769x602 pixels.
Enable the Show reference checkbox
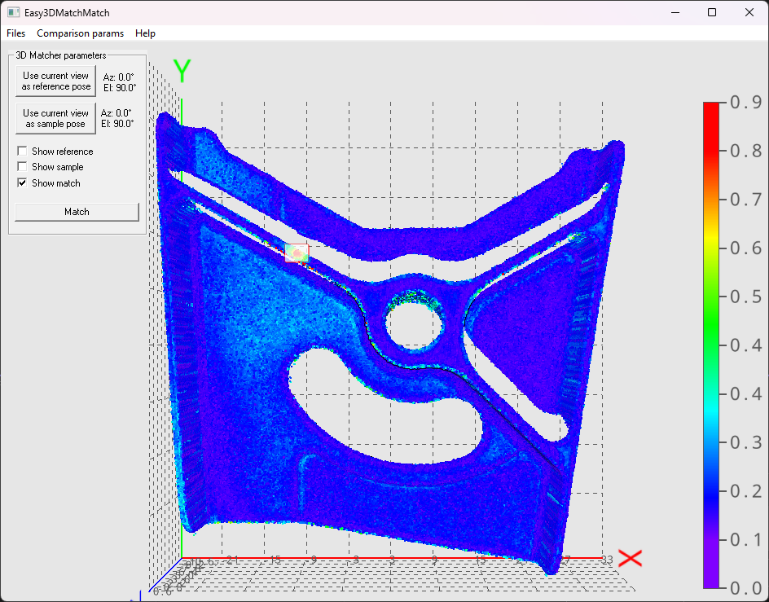[x=22, y=152]
